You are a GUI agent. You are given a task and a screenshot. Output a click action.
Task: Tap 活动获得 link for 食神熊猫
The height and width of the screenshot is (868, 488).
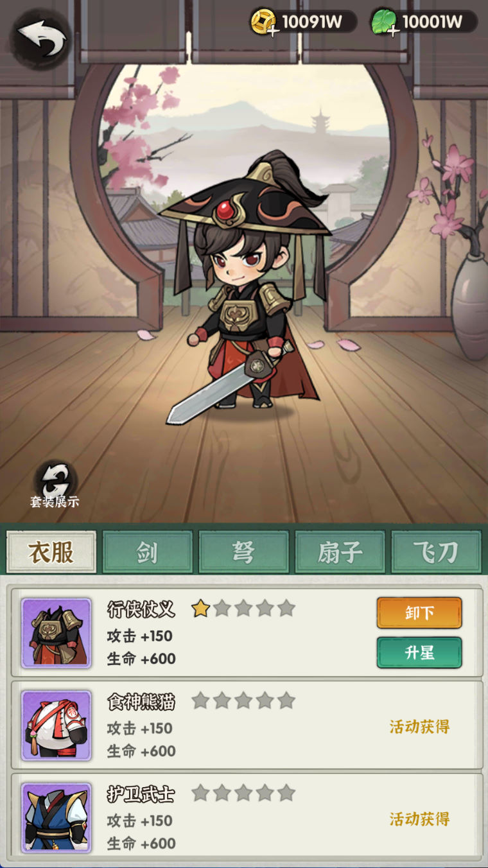pyautogui.click(x=419, y=727)
